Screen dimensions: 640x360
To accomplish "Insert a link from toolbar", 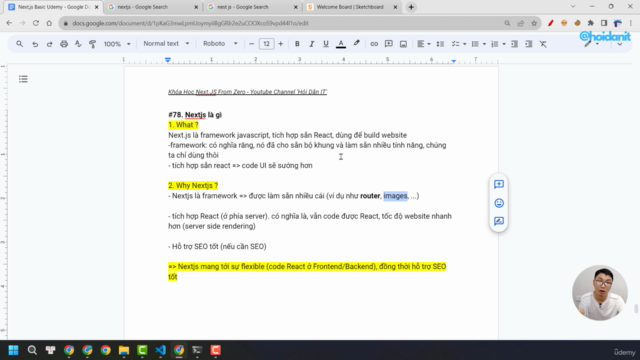I will [x=374, y=44].
